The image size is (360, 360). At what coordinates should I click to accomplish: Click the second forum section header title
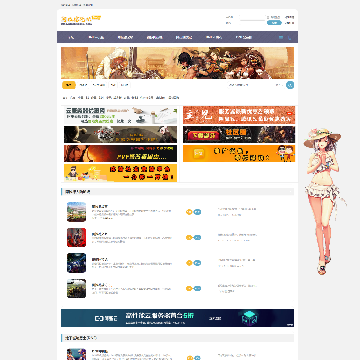[81, 338]
